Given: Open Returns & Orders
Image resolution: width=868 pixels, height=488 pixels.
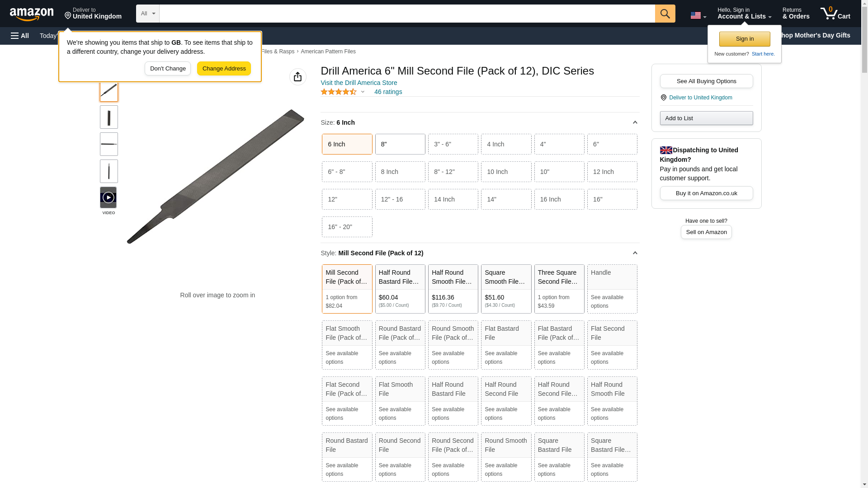Looking at the screenshot, I should coord(795,14).
